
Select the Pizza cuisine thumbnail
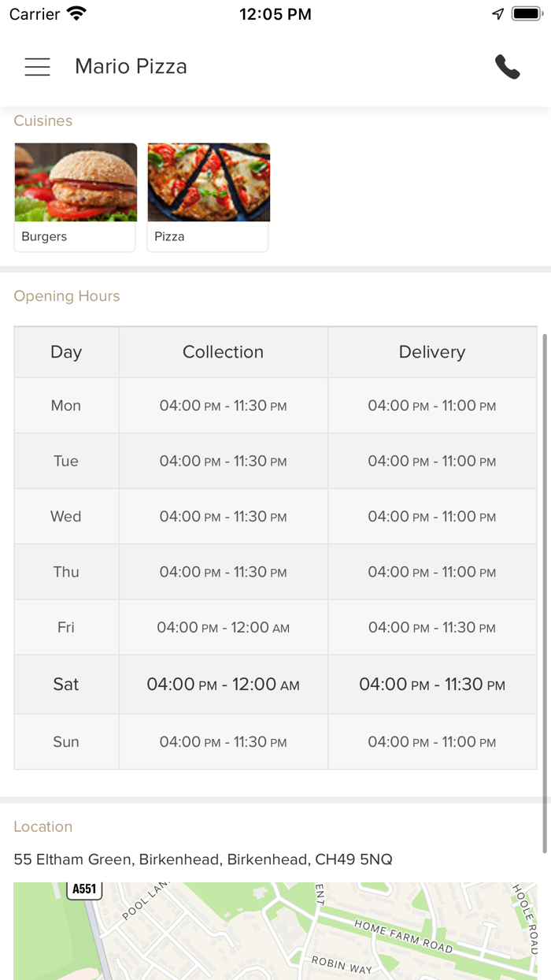(209, 182)
